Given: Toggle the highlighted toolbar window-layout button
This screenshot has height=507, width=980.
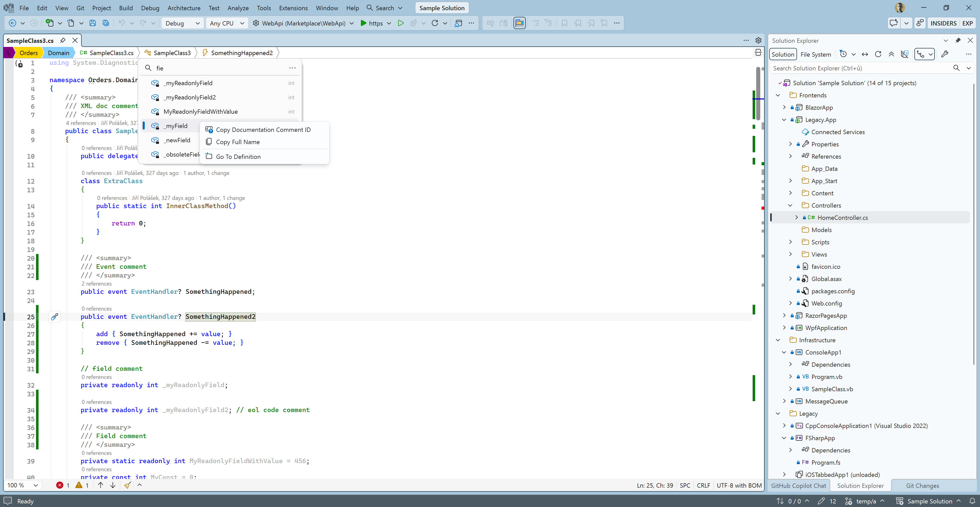Looking at the screenshot, I should click(519, 23).
